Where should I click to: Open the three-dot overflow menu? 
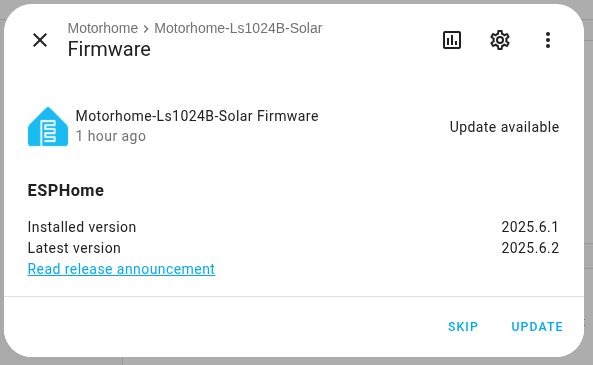(x=548, y=40)
